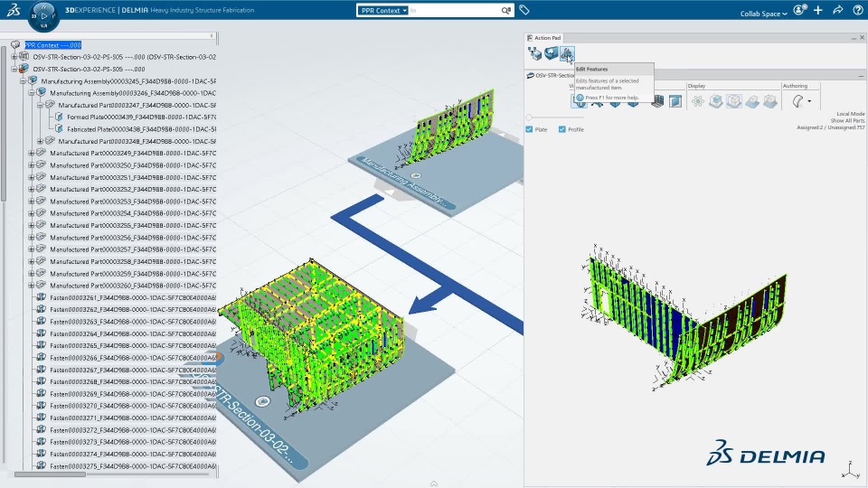Screen dimensions: 868x488
Task: Click the Action Pad panel title
Action: tap(547, 38)
